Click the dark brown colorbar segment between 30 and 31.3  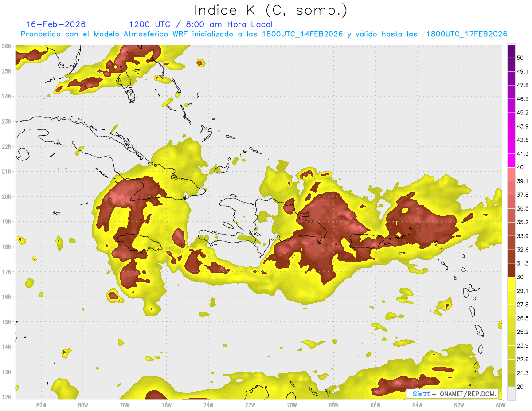point(511,270)
